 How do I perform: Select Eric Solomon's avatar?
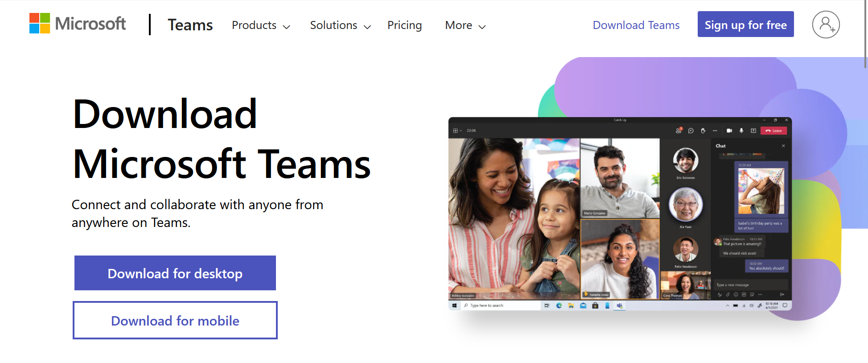point(686,161)
